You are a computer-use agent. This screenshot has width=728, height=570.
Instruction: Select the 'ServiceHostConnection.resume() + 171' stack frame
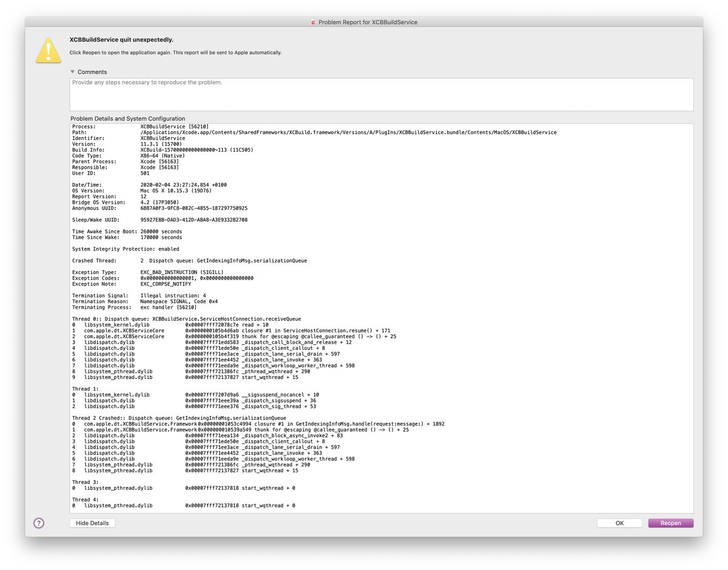tap(231, 330)
